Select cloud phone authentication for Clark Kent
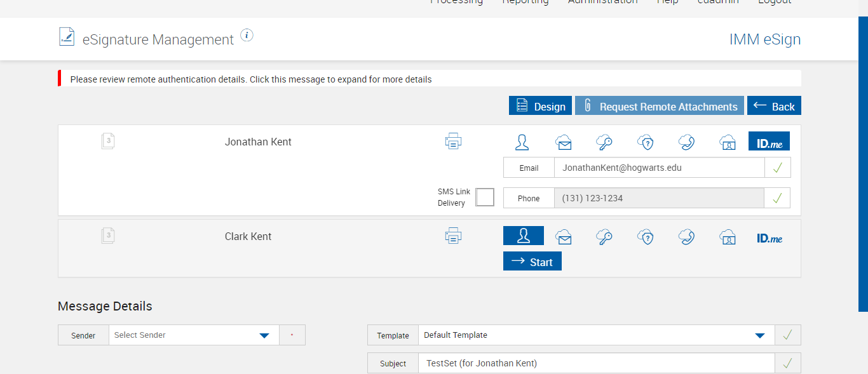This screenshot has height=374, width=868. tap(686, 237)
